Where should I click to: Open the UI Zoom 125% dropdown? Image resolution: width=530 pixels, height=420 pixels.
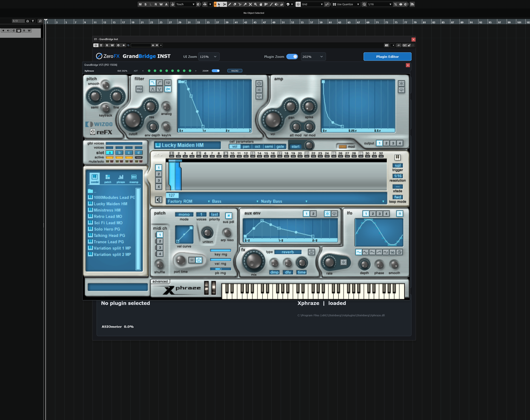pos(209,57)
